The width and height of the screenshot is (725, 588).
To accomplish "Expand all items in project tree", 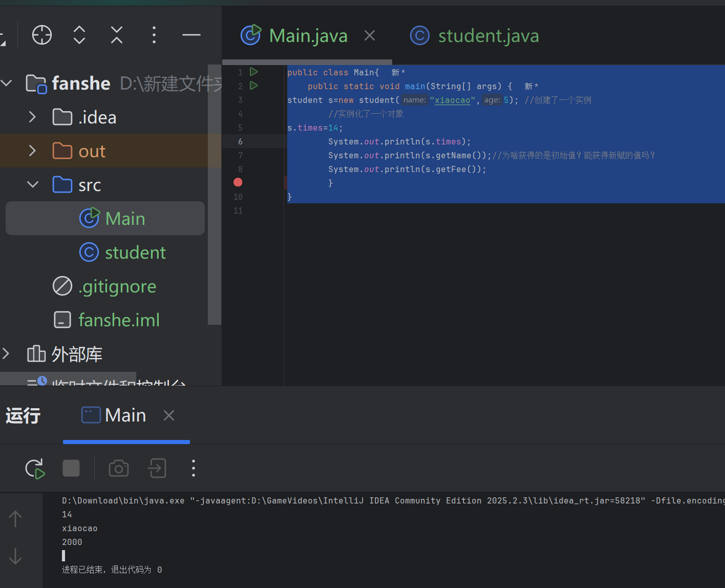I will pyautogui.click(x=79, y=35).
